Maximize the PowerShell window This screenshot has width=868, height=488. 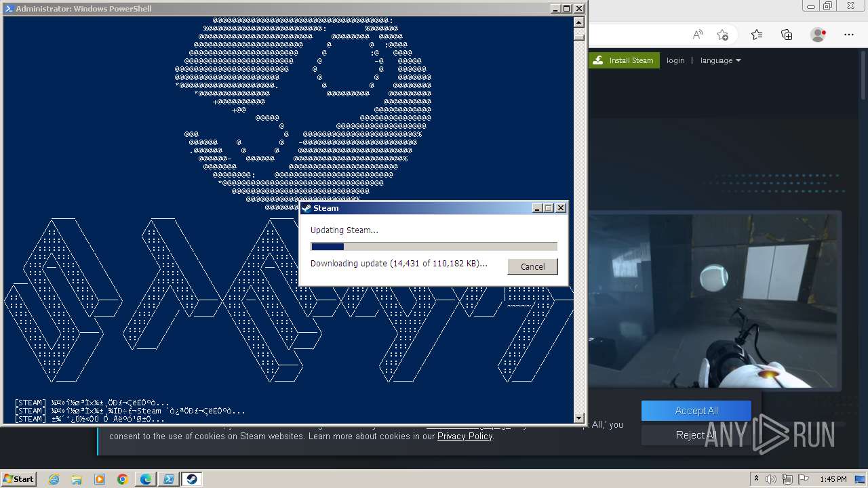point(567,9)
